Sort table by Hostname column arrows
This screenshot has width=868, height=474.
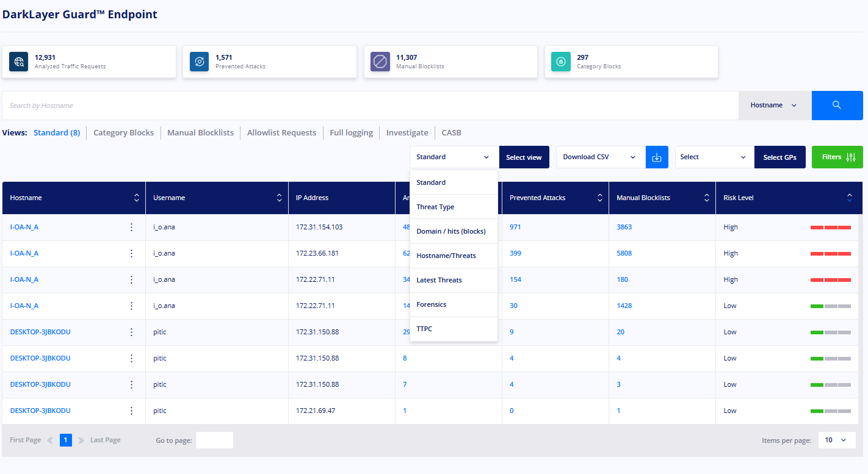[x=137, y=198]
